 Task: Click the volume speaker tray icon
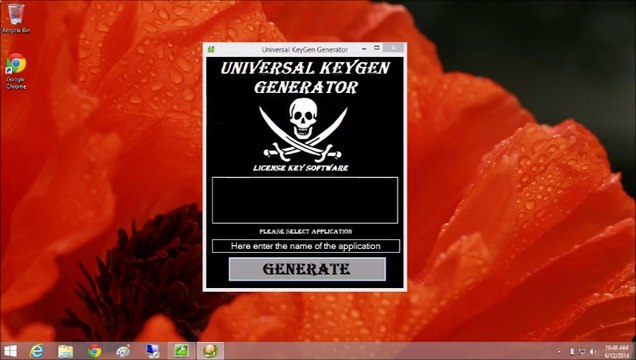point(593,351)
